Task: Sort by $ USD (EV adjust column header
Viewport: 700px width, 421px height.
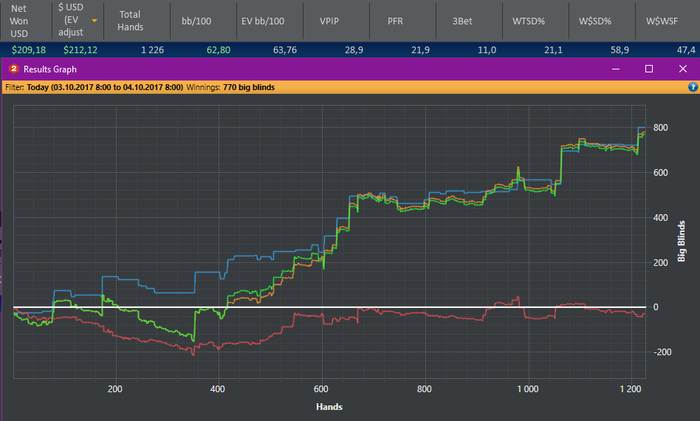Action: click(78, 21)
